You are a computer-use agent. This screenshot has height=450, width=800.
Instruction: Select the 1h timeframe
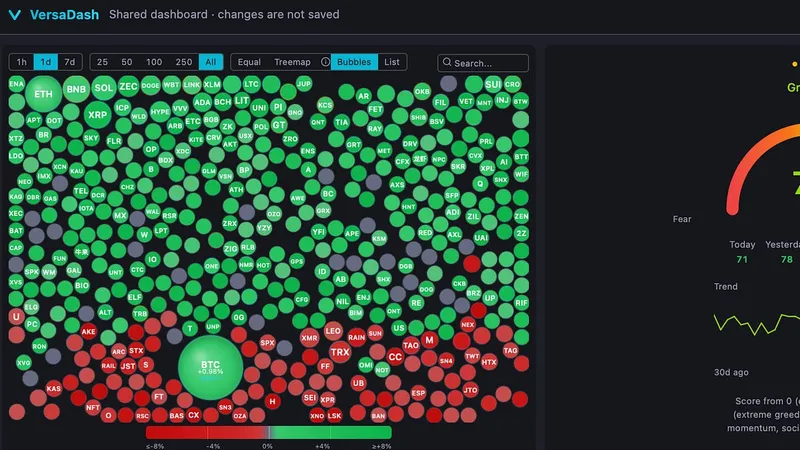point(21,62)
